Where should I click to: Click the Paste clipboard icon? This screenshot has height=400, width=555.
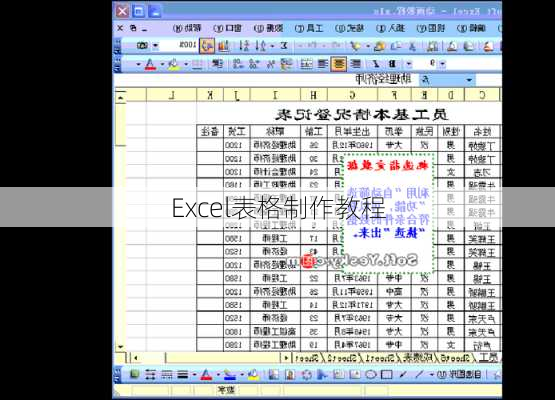coord(380,46)
